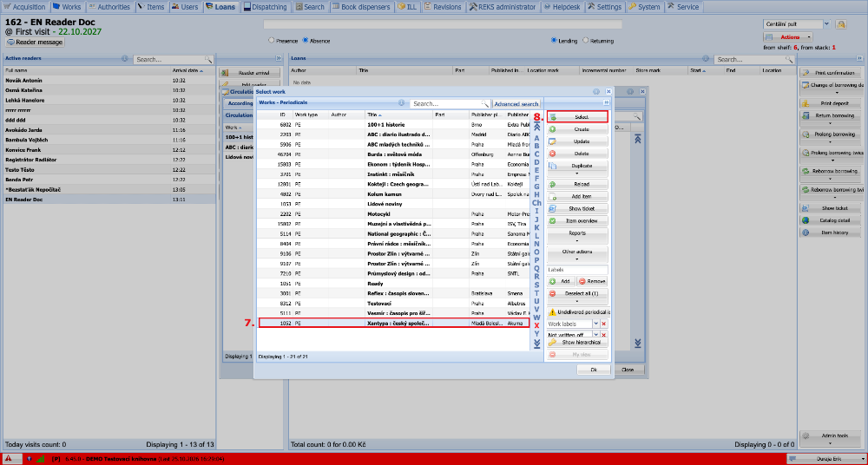Click the Advanced search button
The image size is (868, 465).
(516, 103)
